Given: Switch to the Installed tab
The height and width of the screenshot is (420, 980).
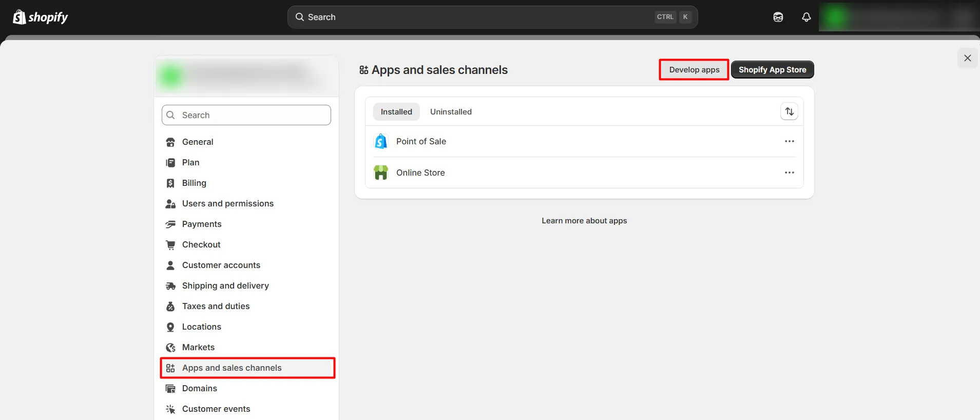Looking at the screenshot, I should tap(396, 111).
